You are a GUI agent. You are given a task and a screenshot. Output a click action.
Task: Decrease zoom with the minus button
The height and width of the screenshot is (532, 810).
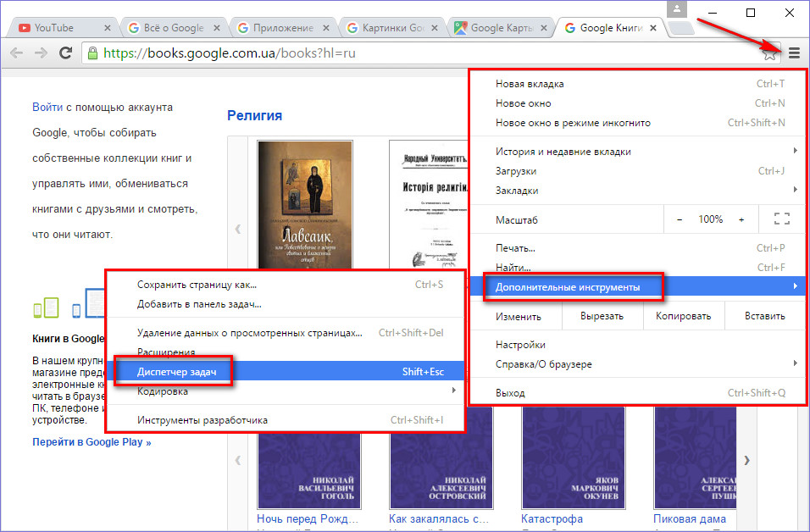click(x=680, y=219)
